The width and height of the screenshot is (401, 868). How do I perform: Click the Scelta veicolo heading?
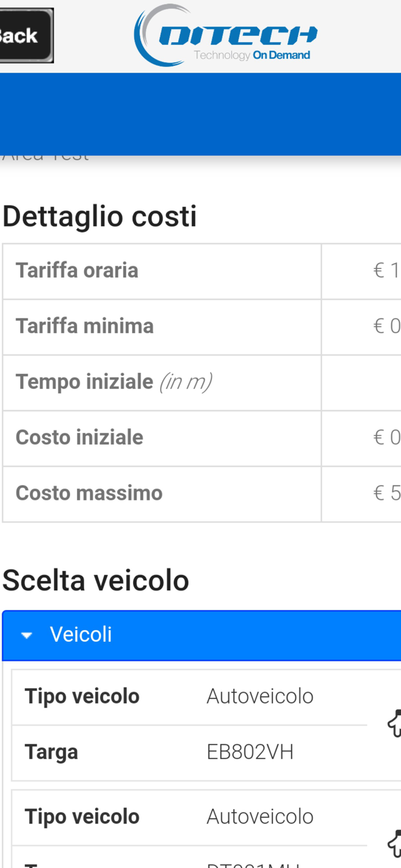point(94,579)
